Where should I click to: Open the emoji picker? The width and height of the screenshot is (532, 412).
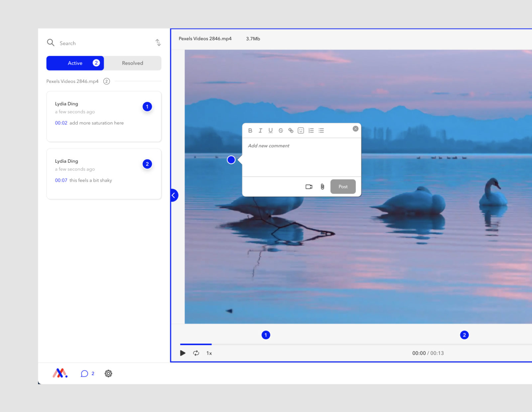[301, 130]
